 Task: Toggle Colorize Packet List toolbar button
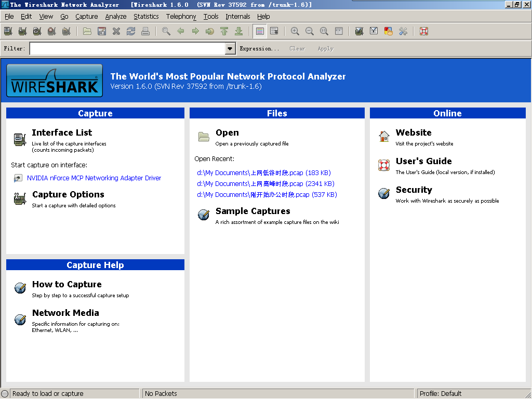pos(260,31)
